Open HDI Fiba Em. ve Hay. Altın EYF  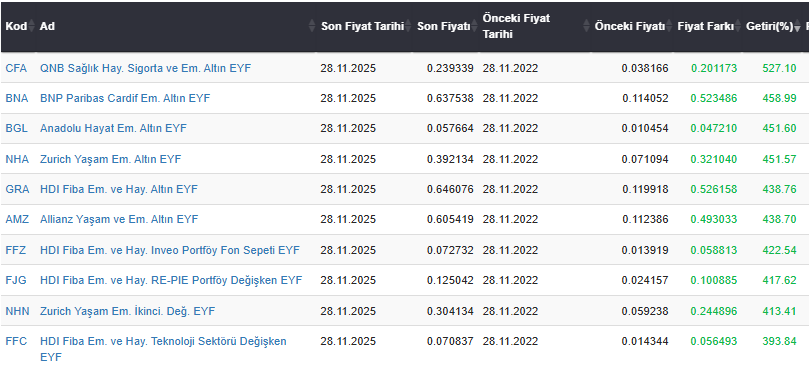tap(119, 189)
